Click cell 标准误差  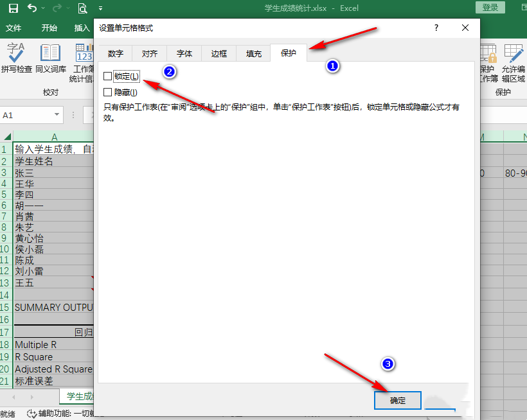tap(54, 381)
